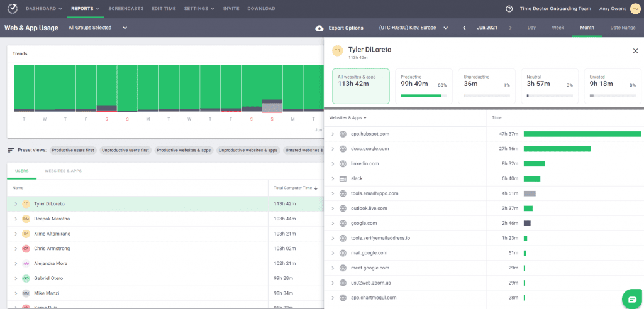Apply Unproductive users first preset
644x309 pixels.
[x=125, y=150]
